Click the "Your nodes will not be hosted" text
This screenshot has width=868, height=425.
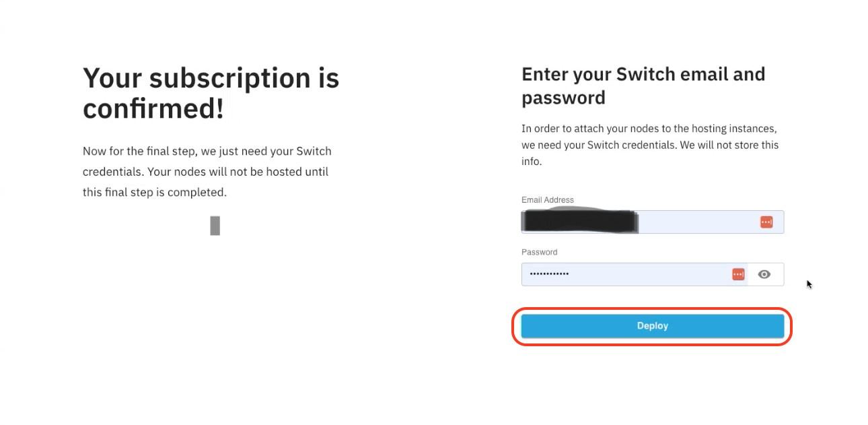[x=225, y=172]
